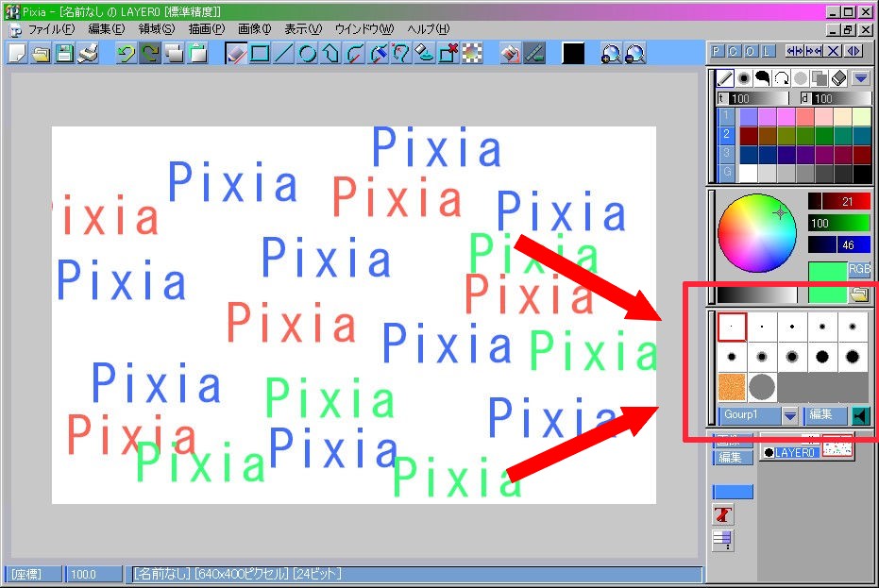
Task: Open the ウインドウ(W) menu
Action: point(364,29)
